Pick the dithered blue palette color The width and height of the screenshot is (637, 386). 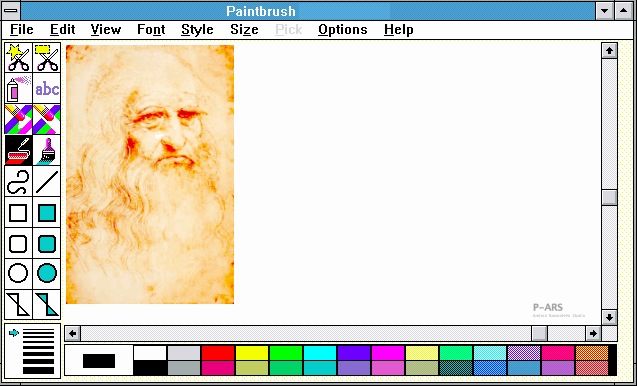coord(490,368)
